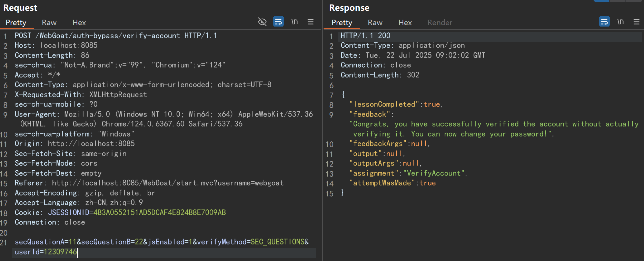Click the POST /WebGoat/auth-bypass/verify-account request line
This screenshot has height=261, width=644.
tap(116, 36)
